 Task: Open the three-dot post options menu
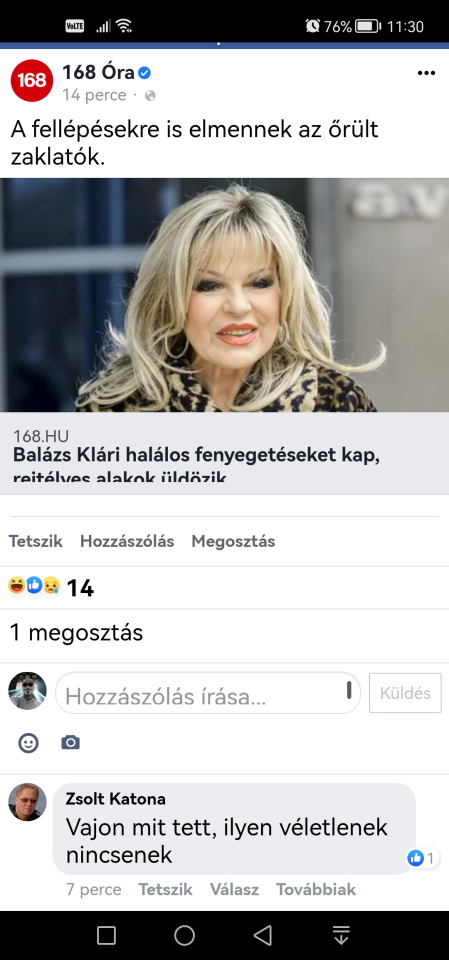tap(426, 73)
